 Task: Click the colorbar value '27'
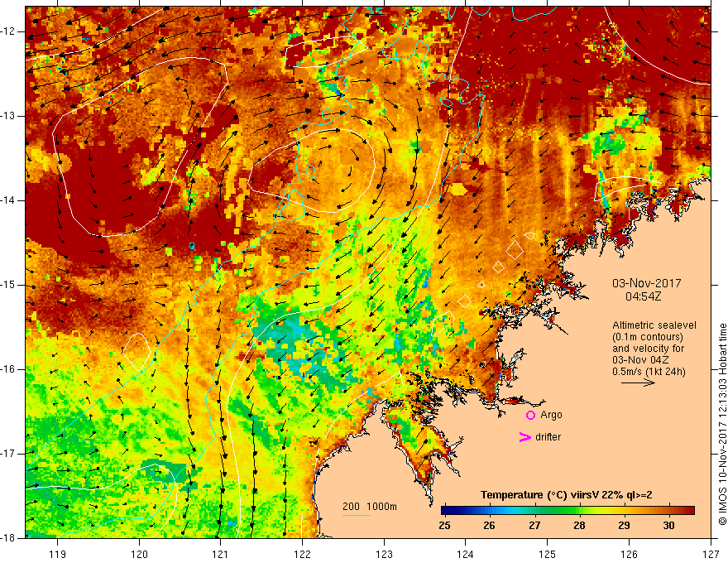534,526
